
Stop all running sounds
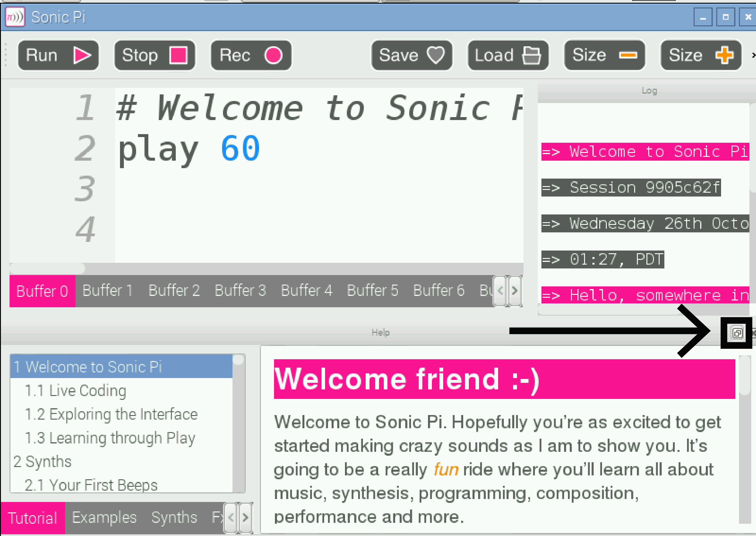pos(154,55)
